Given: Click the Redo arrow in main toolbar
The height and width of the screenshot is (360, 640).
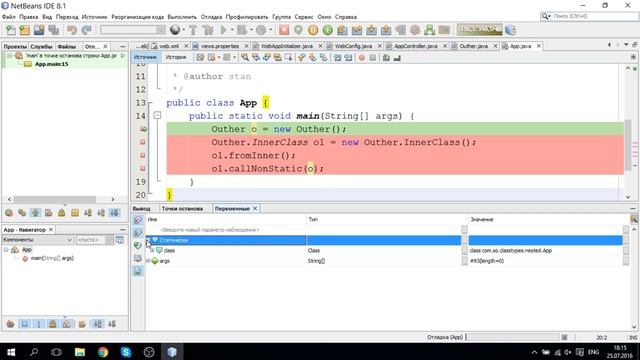Looking at the screenshot, I should (86, 30).
